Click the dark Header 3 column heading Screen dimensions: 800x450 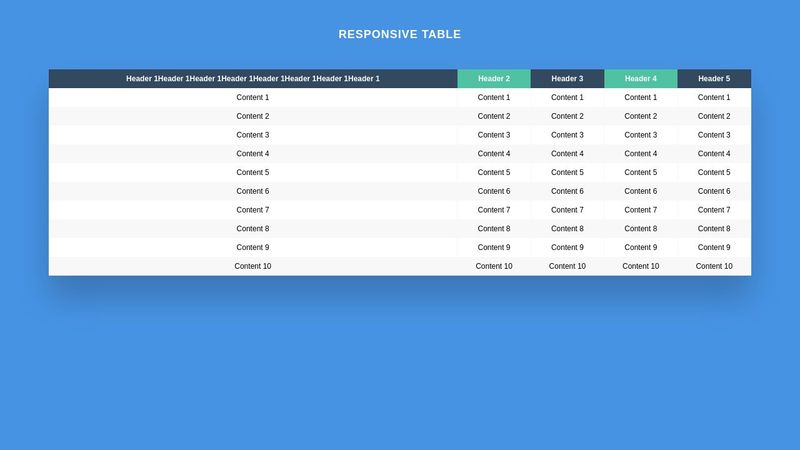pos(567,79)
